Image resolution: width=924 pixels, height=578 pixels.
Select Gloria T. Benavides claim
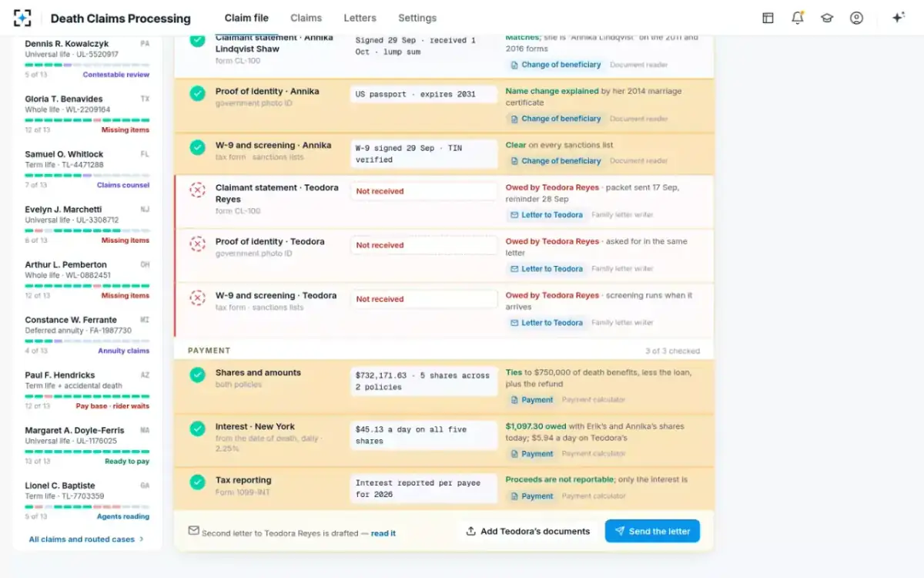[x=87, y=114]
